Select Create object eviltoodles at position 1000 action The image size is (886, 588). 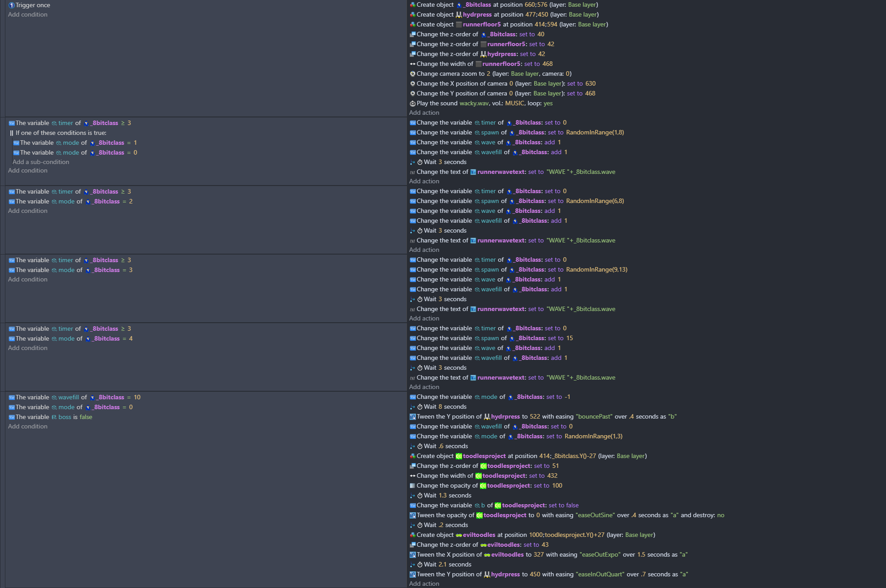coord(532,535)
